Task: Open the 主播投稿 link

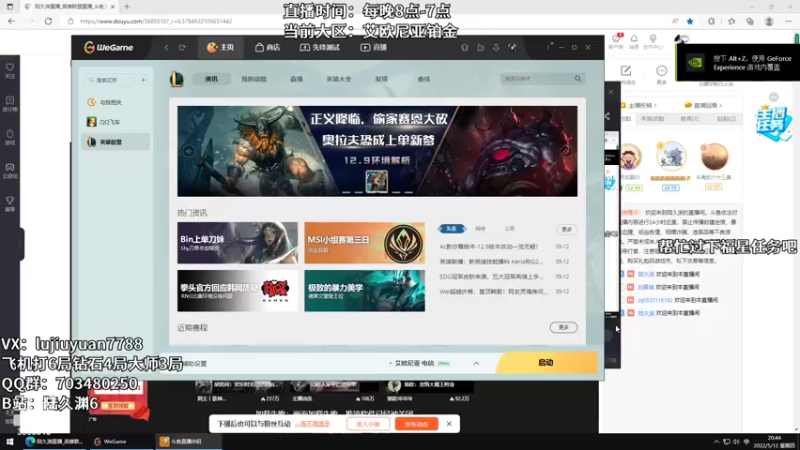Action: [639, 106]
